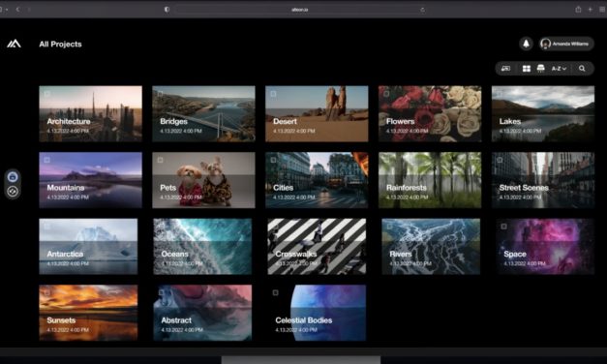
Task: Open the notifications bell
Action: [x=526, y=44]
